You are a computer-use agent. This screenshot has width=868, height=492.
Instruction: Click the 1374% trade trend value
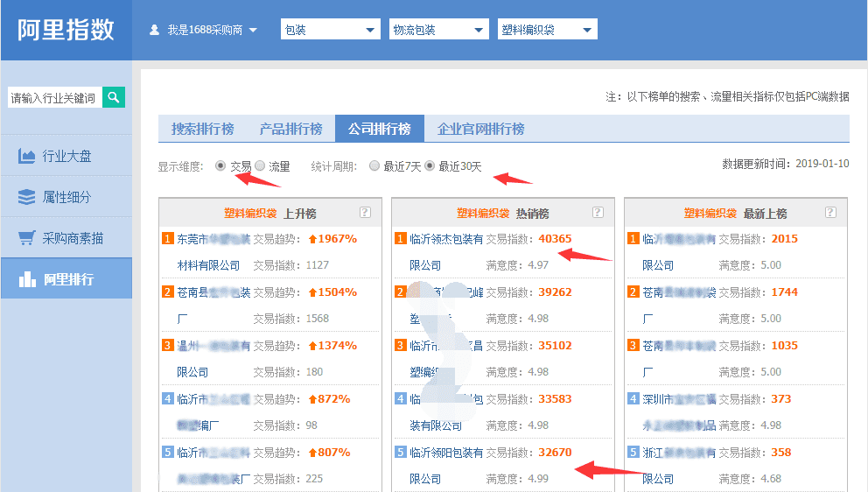tap(332, 345)
